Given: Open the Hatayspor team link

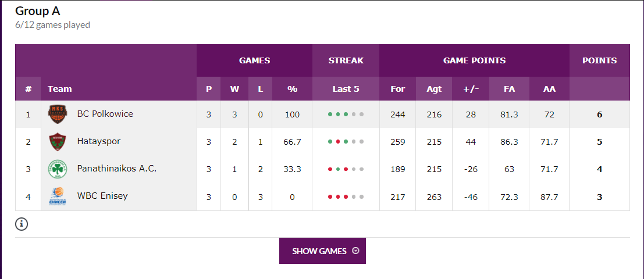Looking at the screenshot, I should (x=99, y=141).
